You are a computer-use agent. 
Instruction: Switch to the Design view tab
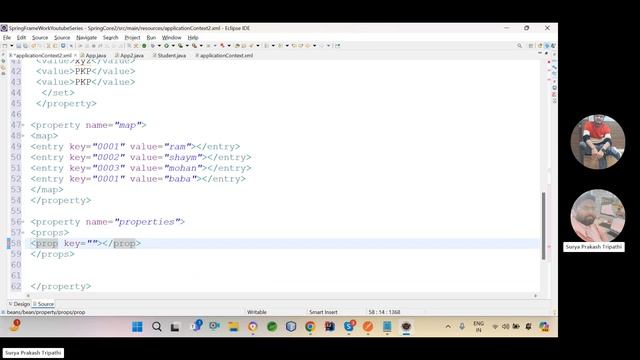(x=19, y=304)
